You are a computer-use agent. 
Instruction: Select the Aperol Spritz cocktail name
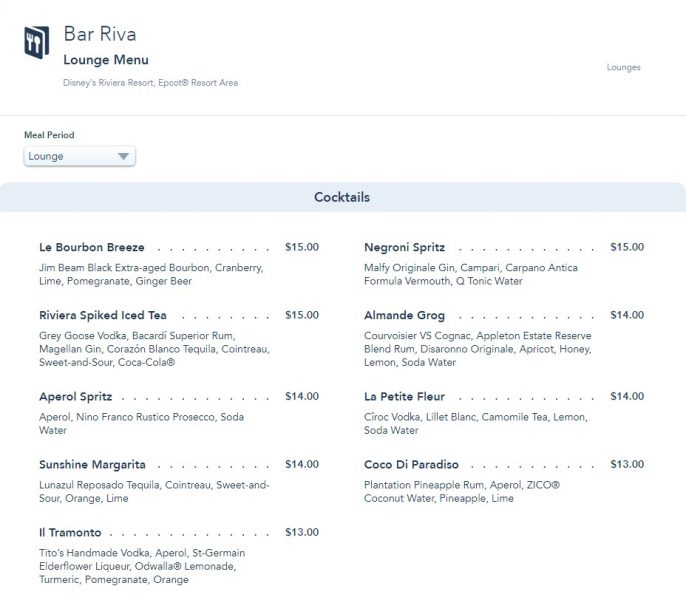[x=75, y=396]
